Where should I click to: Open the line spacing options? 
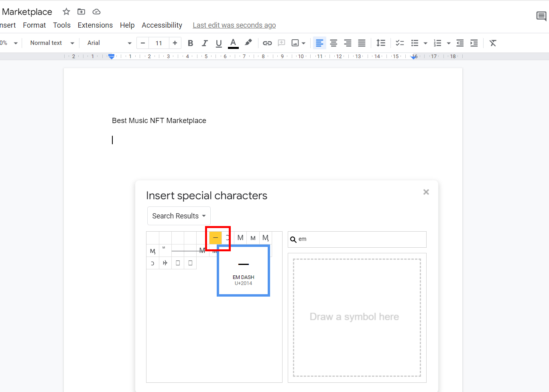tap(381, 43)
